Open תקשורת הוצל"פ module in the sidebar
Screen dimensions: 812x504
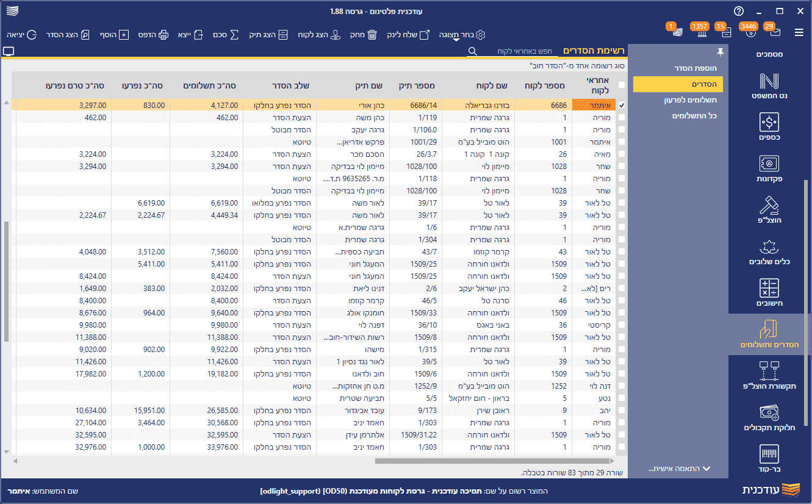(x=769, y=375)
